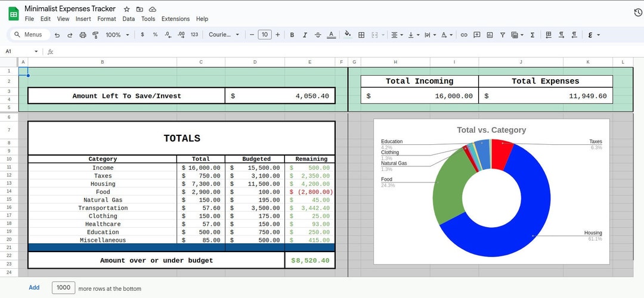Open the File menu
Image resolution: width=644 pixels, height=298 pixels.
click(29, 19)
